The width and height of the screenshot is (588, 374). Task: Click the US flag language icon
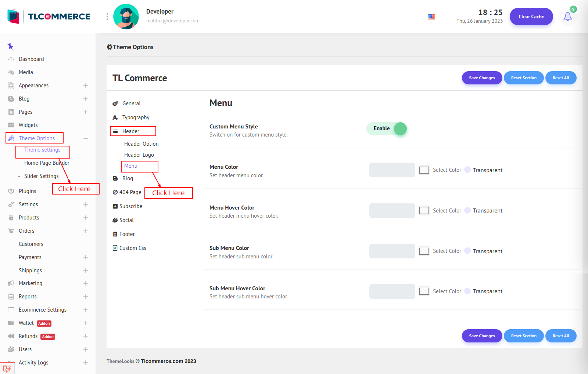click(431, 17)
